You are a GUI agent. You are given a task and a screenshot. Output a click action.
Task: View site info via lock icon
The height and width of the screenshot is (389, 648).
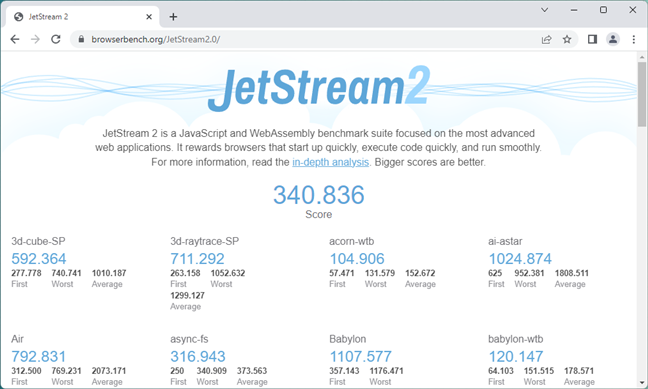81,39
